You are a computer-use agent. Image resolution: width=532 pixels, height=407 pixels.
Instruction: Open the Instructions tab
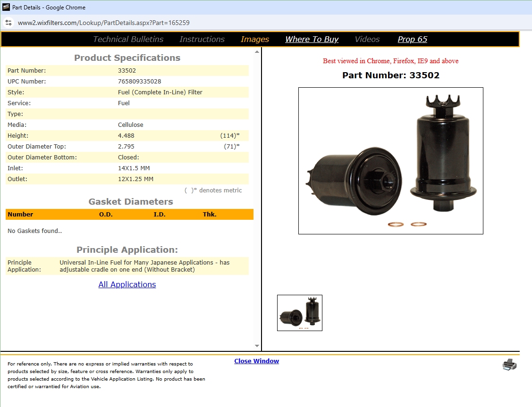202,39
